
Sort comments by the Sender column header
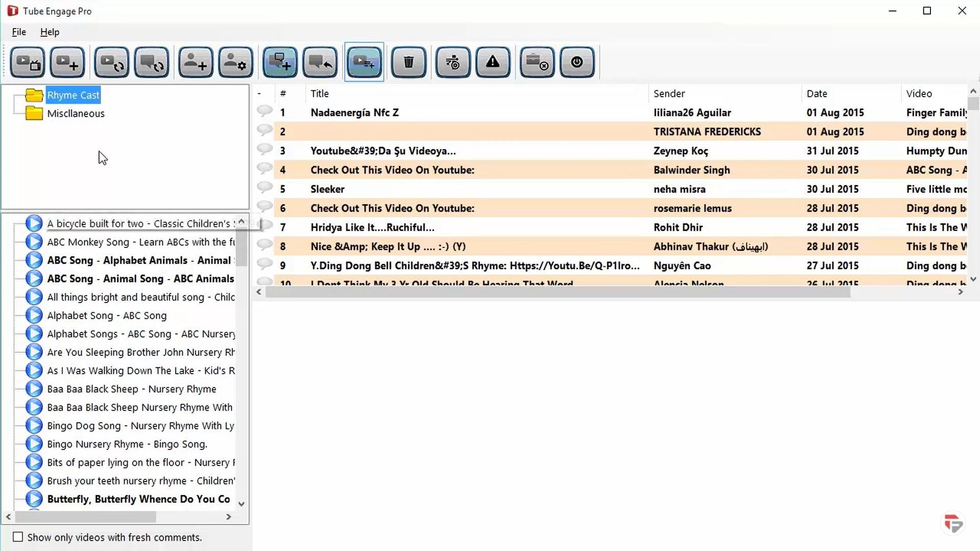pos(669,93)
